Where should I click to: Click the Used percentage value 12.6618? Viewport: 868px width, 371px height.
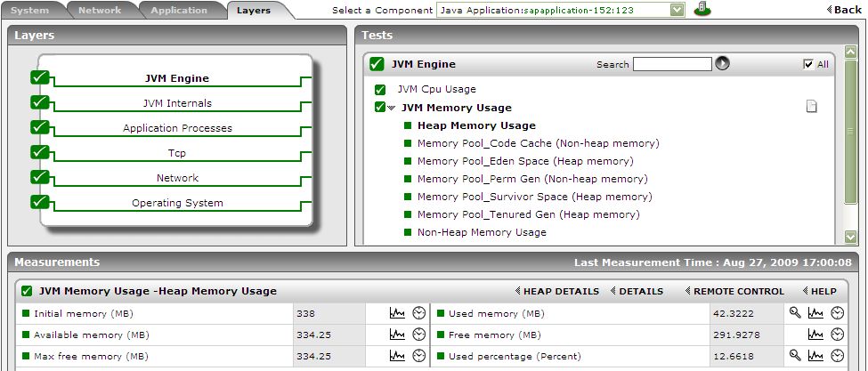click(734, 357)
